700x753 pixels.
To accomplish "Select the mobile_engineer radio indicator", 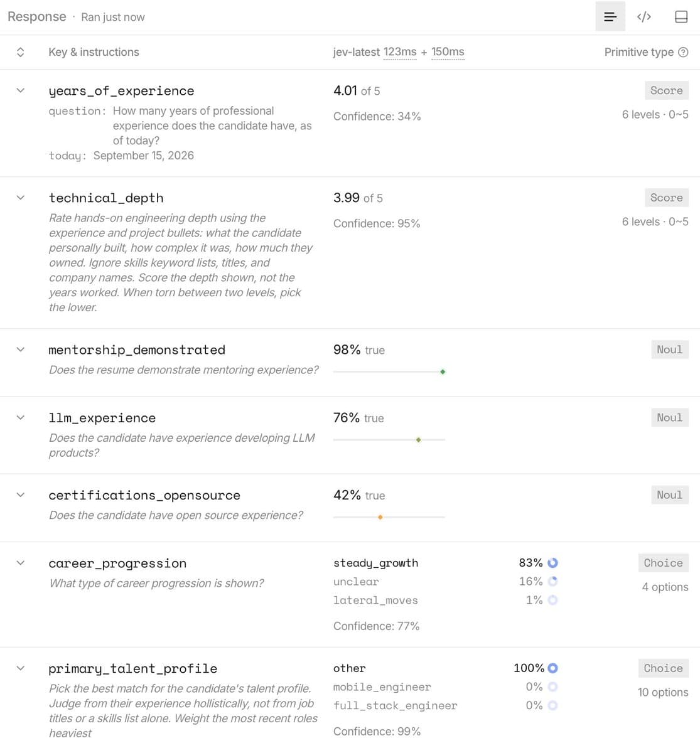I will pos(552,687).
